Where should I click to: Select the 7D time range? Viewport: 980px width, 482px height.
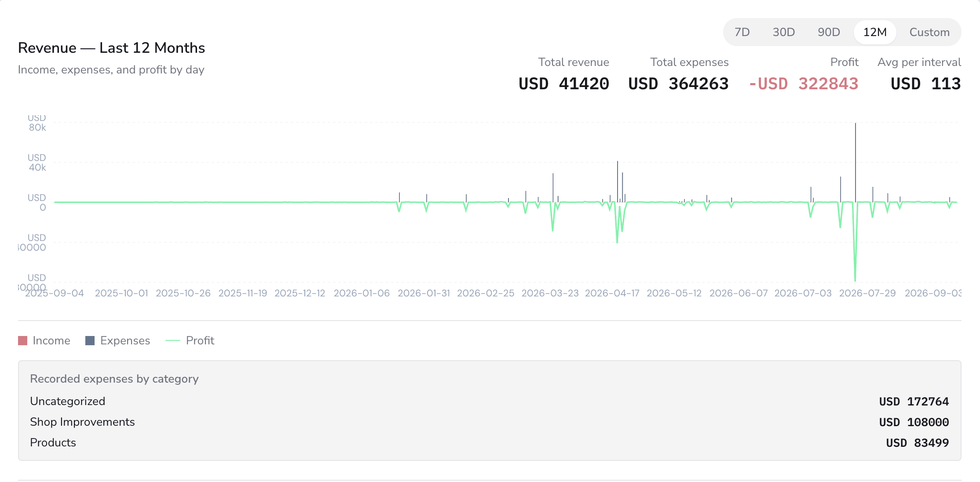(x=742, y=32)
